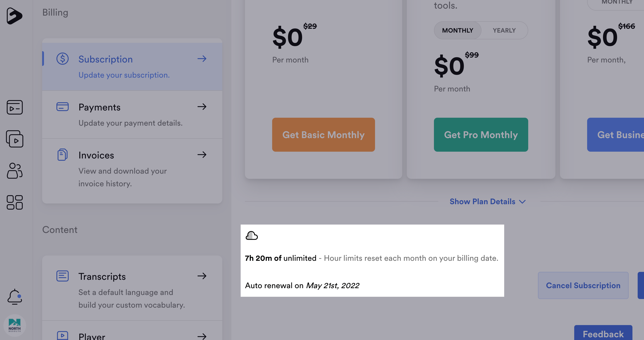Open the Payments settings section
The width and height of the screenshot is (644, 340).
(132, 115)
